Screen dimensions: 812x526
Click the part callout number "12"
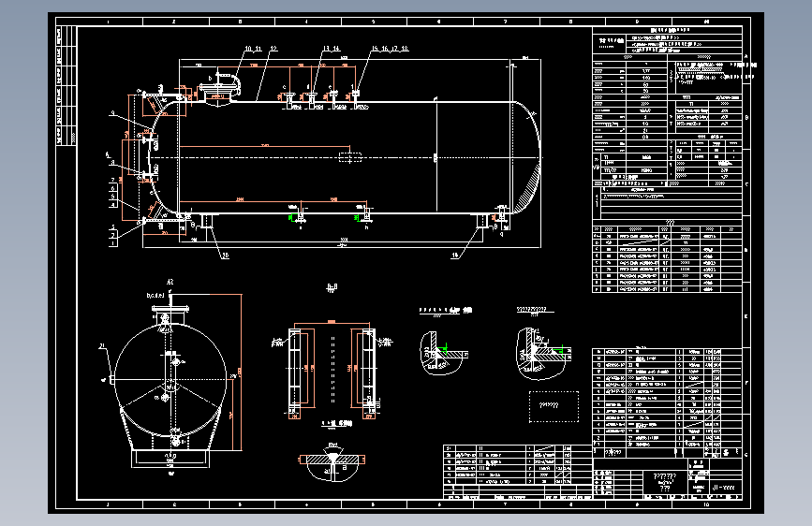pyautogui.click(x=273, y=49)
